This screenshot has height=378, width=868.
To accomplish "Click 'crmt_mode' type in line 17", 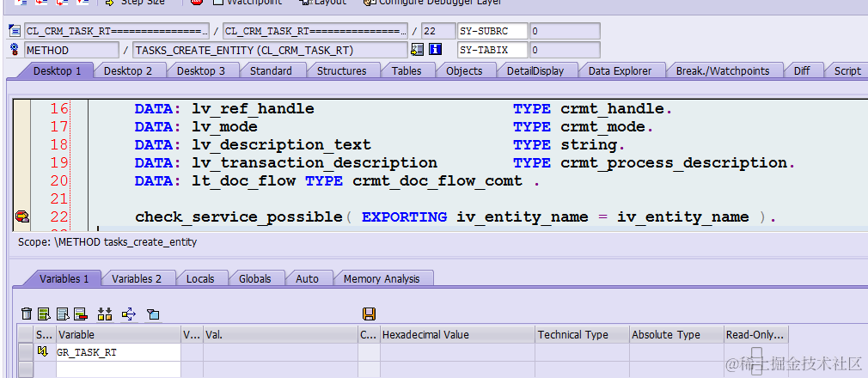I will point(602,127).
